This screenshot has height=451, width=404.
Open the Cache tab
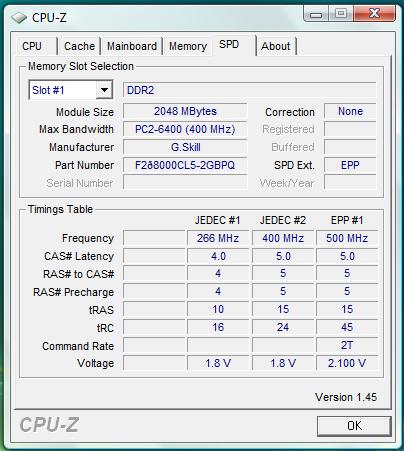pyautogui.click(x=79, y=46)
